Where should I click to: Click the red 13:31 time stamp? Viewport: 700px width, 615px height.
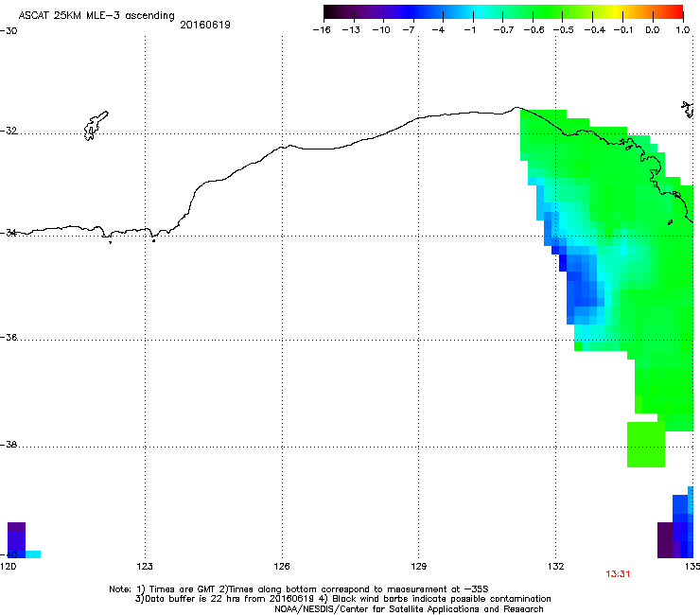tap(618, 574)
